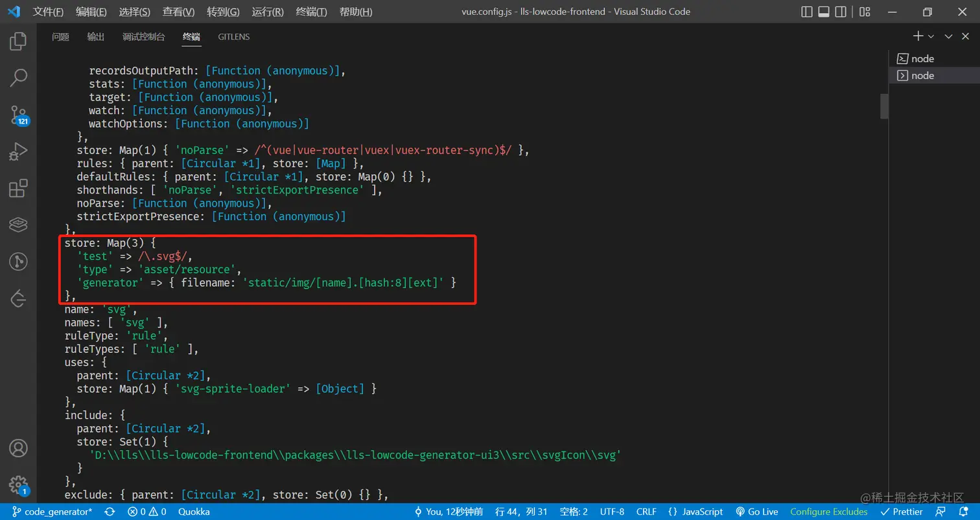The image size is (980, 520).
Task: Open the 选择(S) menu
Action: pyautogui.click(x=135, y=12)
